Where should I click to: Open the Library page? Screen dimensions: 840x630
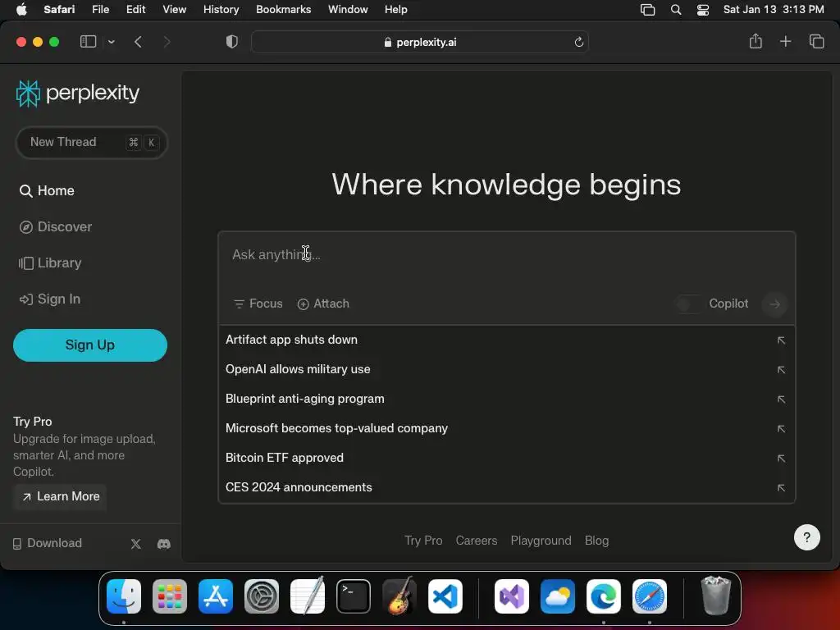[x=50, y=263]
